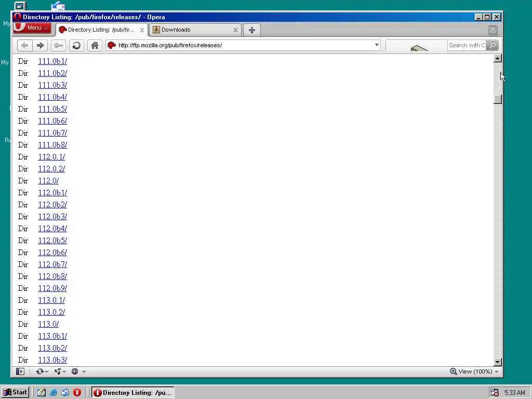Open the 112.0b1/ directory link
532x399 pixels.
coord(52,193)
